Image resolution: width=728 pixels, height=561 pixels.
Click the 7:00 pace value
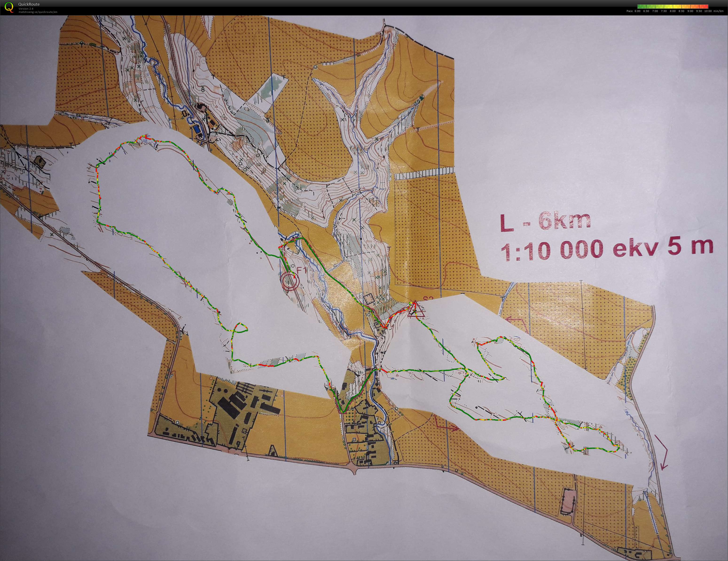655,11
